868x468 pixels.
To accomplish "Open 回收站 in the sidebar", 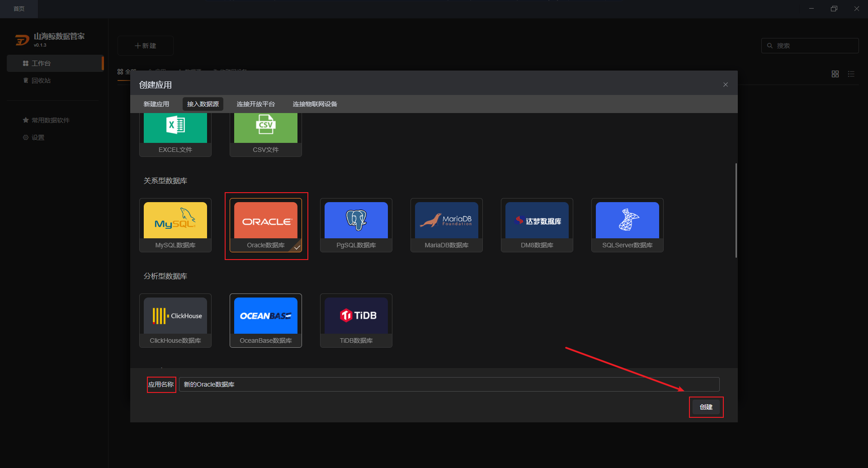I will (x=55, y=80).
